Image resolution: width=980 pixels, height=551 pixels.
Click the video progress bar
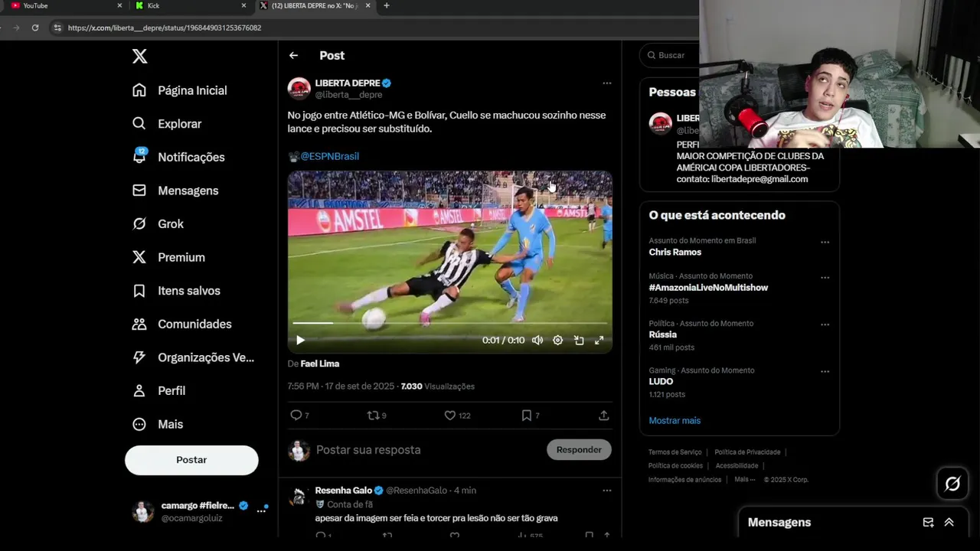pyautogui.click(x=449, y=324)
